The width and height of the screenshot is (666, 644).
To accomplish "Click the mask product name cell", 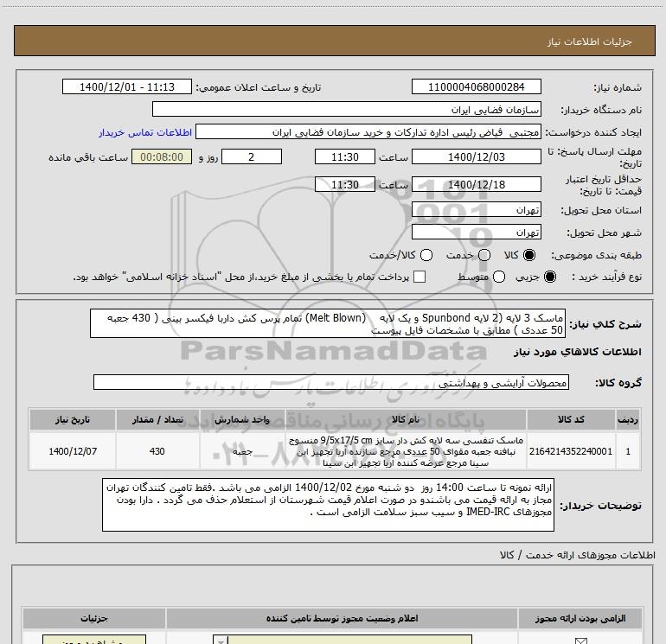I will (x=406, y=451).
